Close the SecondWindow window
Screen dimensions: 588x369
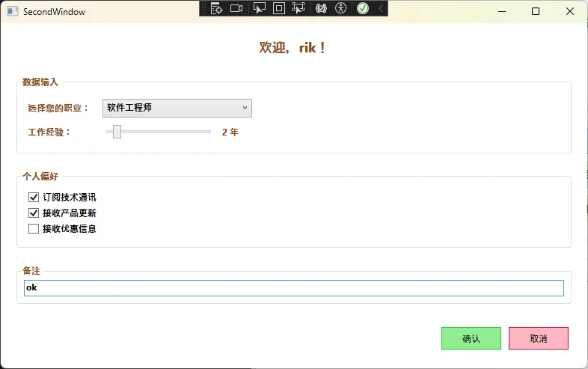(x=570, y=11)
